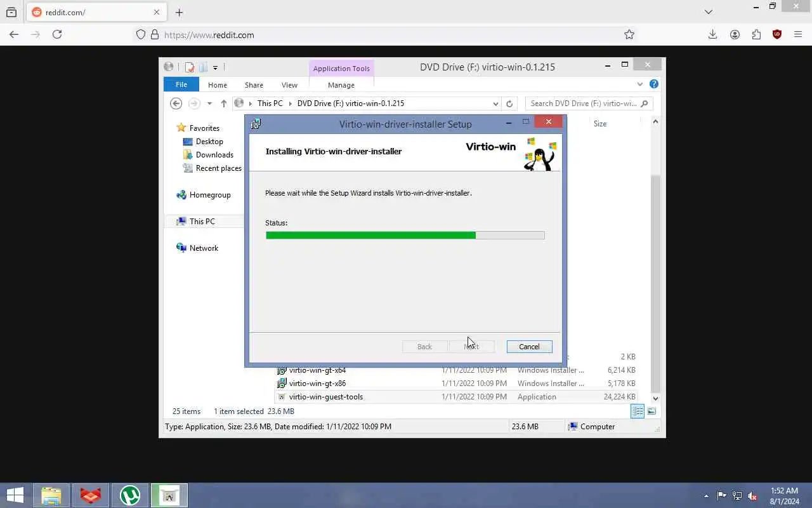
Task: Select the virtio-win-gt-x64 file
Action: (x=317, y=370)
